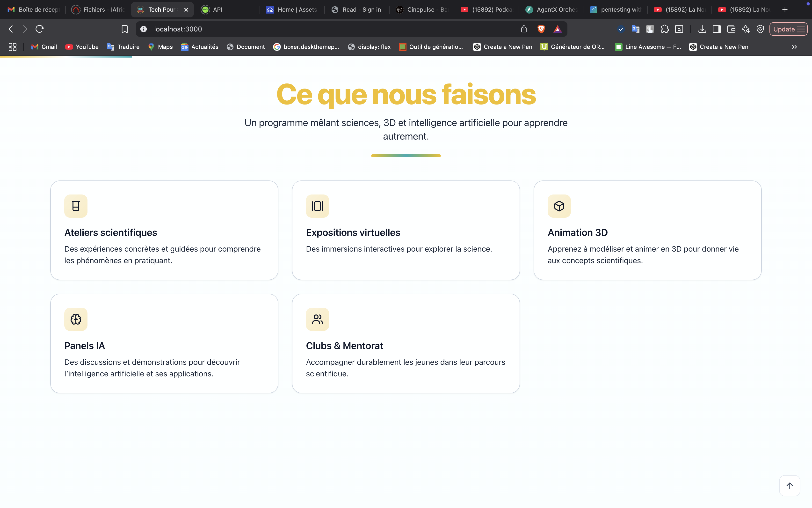The image size is (812, 508).
Task: Reload the localhost page
Action: click(x=40, y=29)
